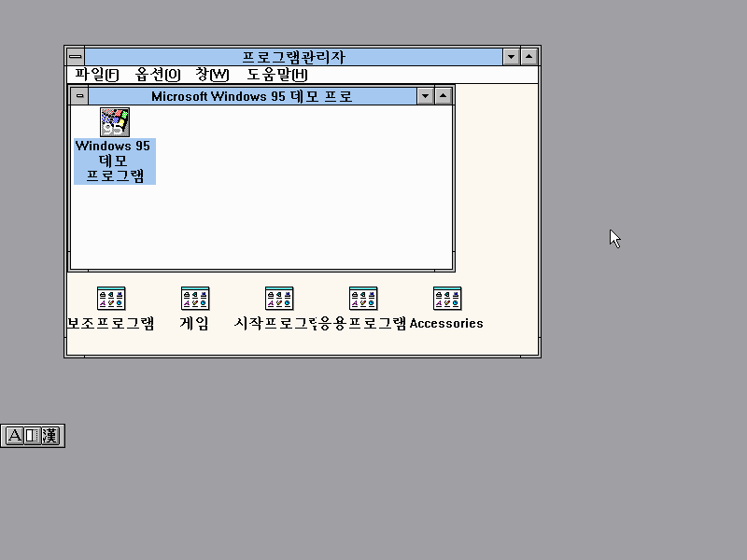The width and height of the screenshot is (747, 560).
Task: Open the 창(W) menu
Action: tap(213, 75)
